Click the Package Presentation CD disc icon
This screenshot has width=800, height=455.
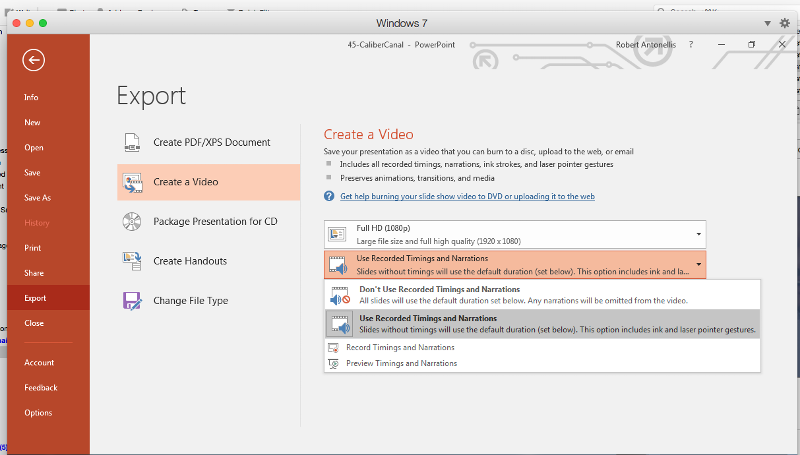132,221
